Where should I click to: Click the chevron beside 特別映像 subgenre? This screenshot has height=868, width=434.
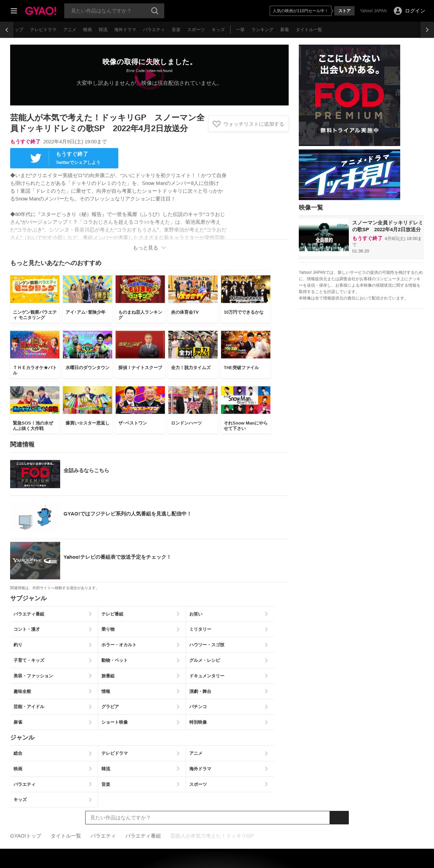(x=266, y=722)
